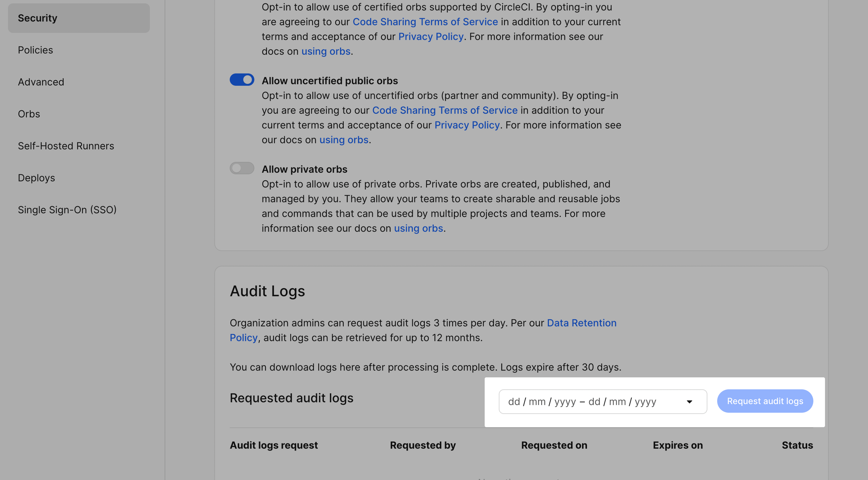Select Orbs in the sidebar
Image resolution: width=868 pixels, height=480 pixels.
29,114
